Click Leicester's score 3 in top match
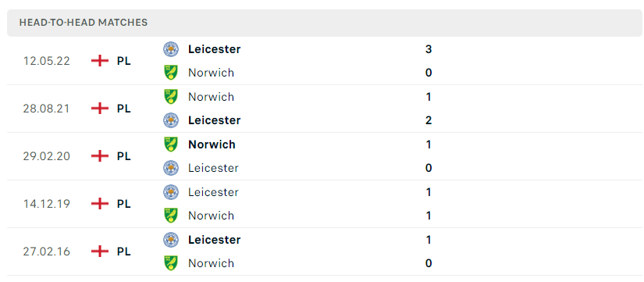 coord(429,49)
